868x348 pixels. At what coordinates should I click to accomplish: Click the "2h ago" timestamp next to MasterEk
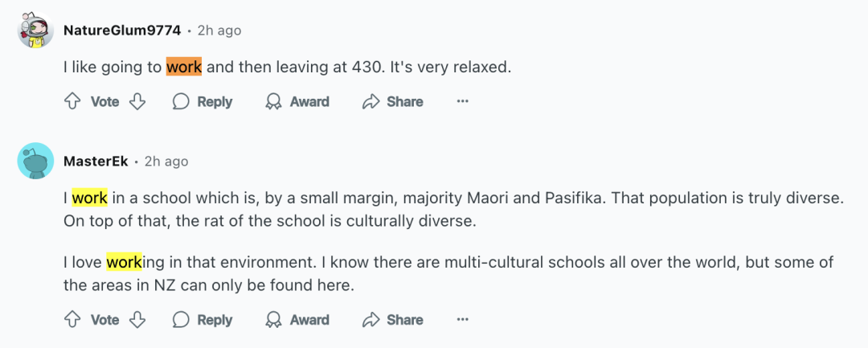point(166,162)
